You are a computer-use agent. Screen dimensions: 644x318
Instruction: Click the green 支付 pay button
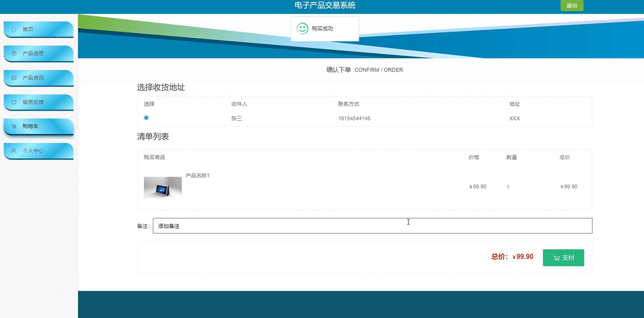click(x=564, y=258)
